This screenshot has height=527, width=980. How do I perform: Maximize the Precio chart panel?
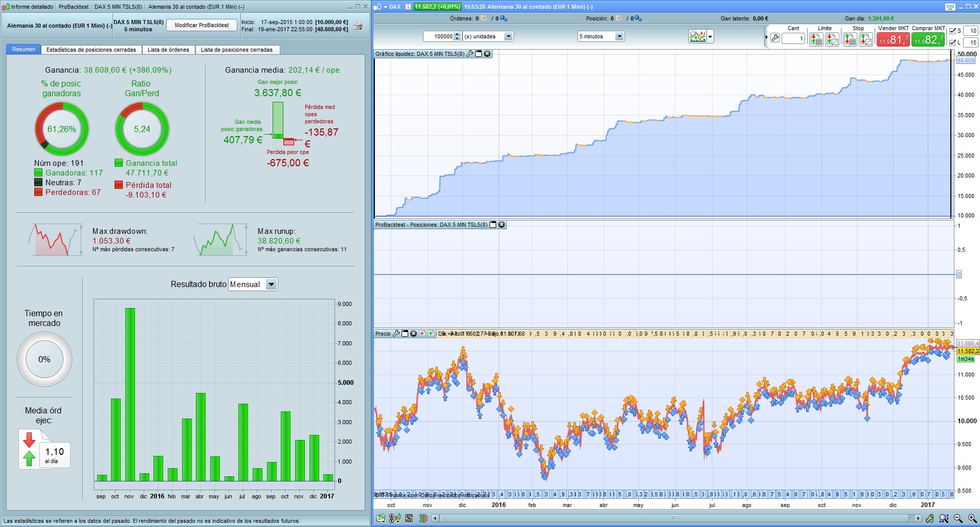(405, 334)
